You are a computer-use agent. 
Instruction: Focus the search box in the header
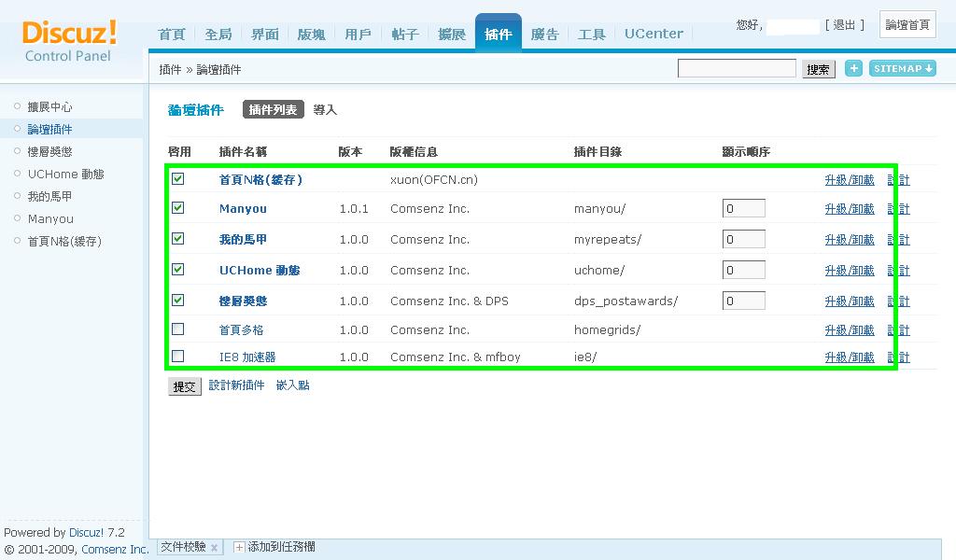pos(737,68)
